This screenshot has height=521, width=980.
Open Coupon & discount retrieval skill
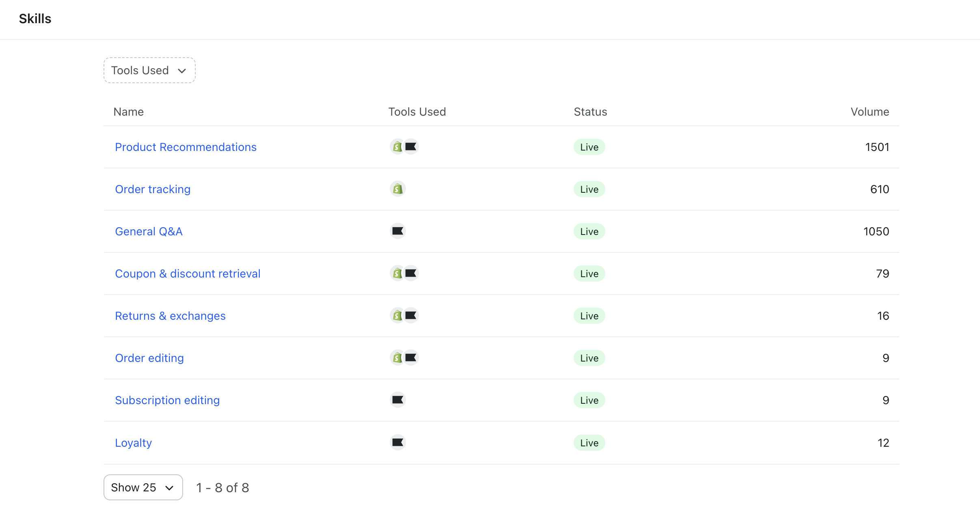188,273
